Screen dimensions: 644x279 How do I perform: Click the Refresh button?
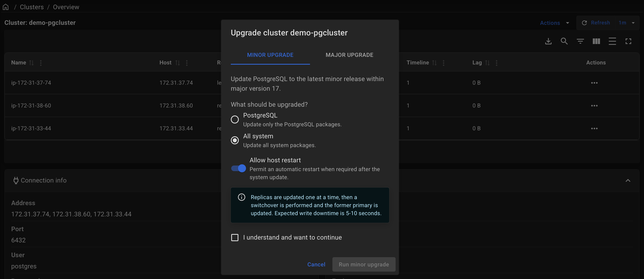[596, 23]
